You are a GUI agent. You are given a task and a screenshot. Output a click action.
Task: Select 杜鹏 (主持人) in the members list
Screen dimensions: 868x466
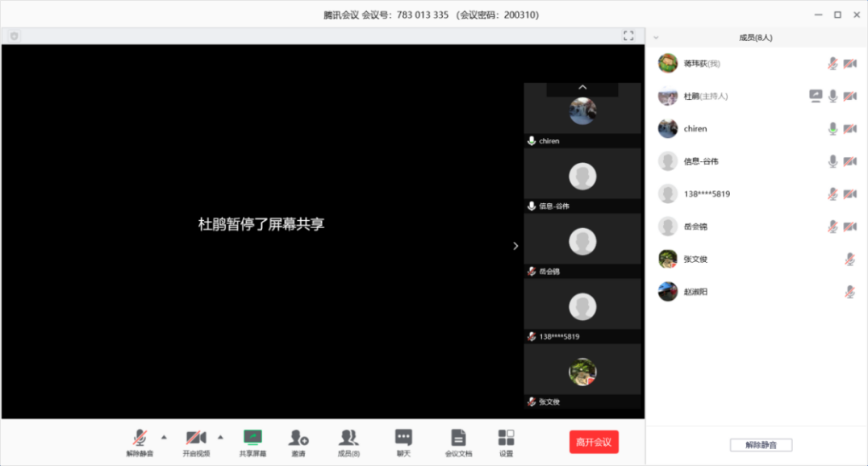[x=706, y=97]
